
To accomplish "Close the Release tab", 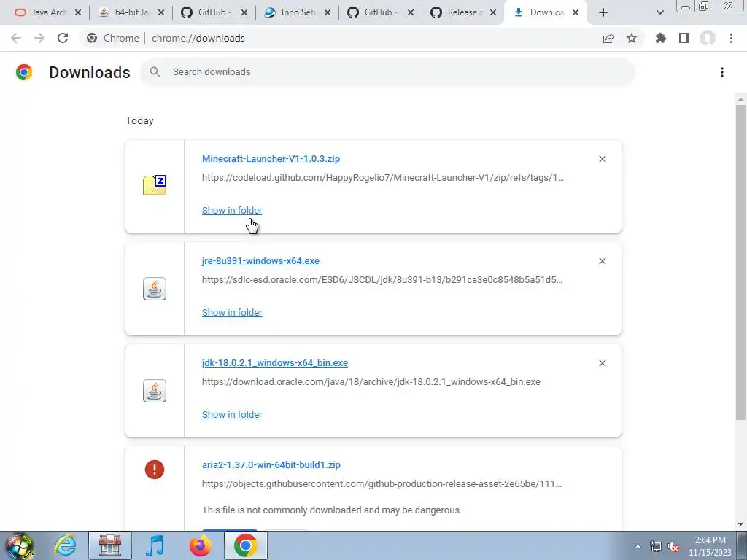I will (x=494, y=13).
